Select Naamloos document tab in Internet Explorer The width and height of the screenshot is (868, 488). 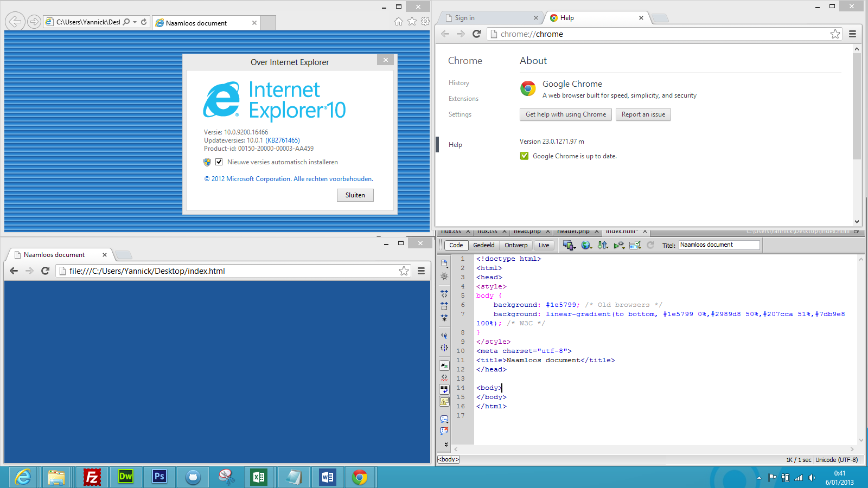point(206,23)
